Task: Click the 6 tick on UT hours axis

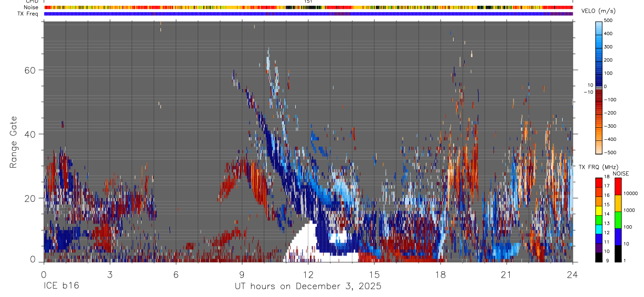Action: 176,274
